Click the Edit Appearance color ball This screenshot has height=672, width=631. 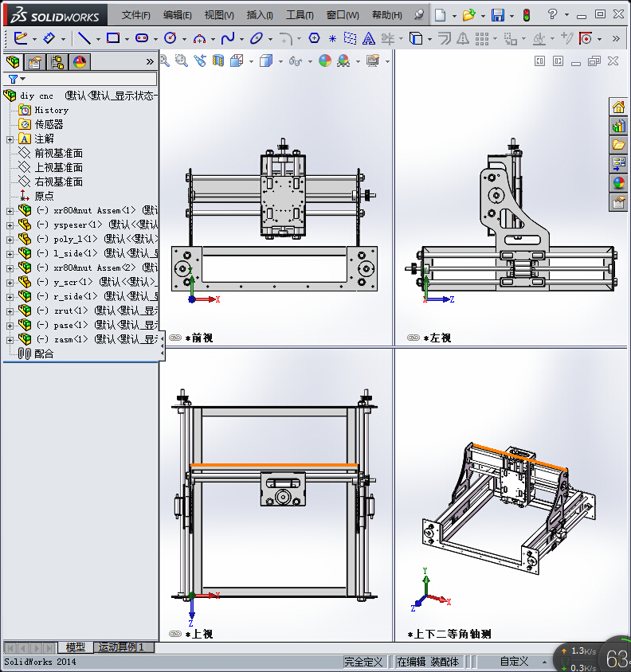(325, 61)
